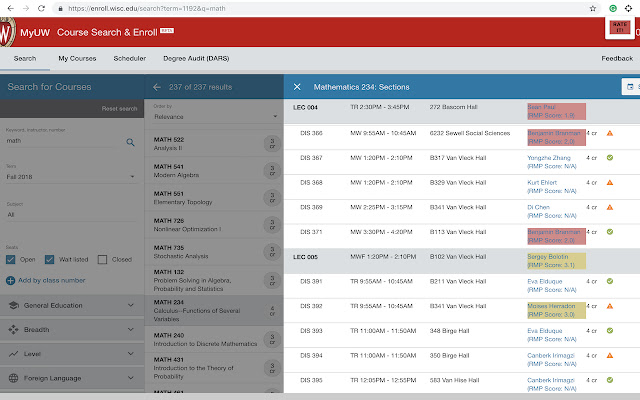This screenshot has width=640, height=400.
Task: Click the UW crest logo
Action: click(7, 35)
